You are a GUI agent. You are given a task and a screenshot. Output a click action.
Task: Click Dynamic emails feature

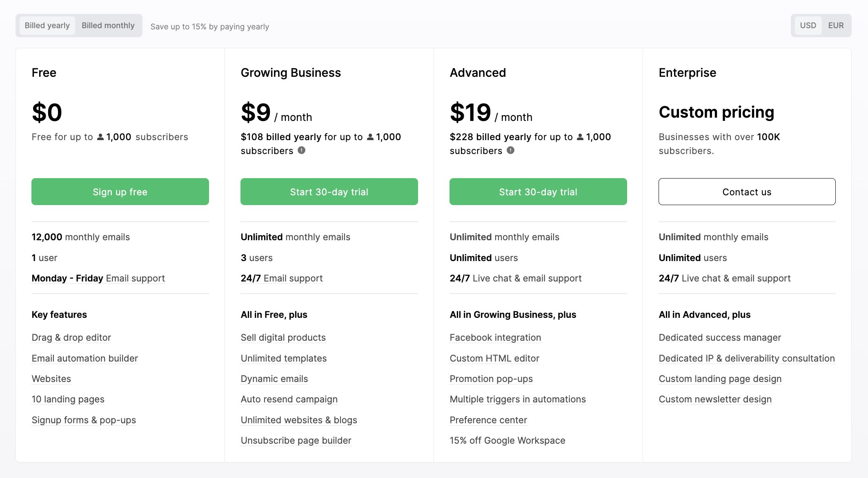(274, 379)
